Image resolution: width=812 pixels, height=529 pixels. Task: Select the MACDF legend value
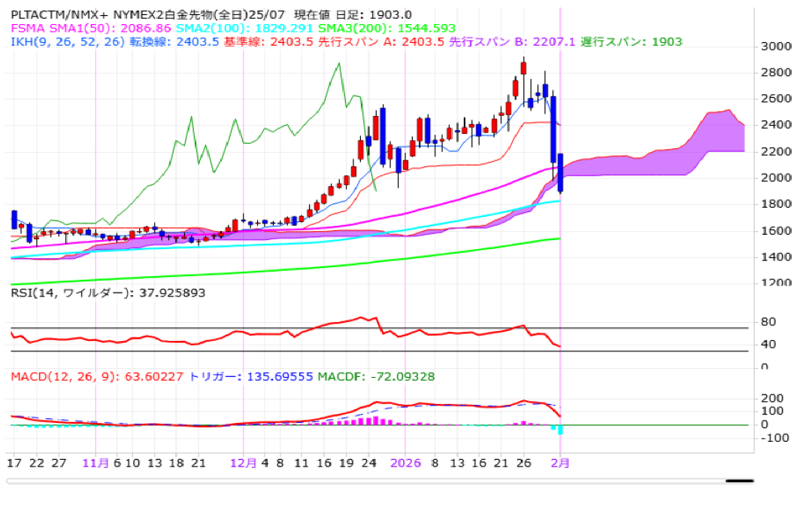click(x=376, y=376)
